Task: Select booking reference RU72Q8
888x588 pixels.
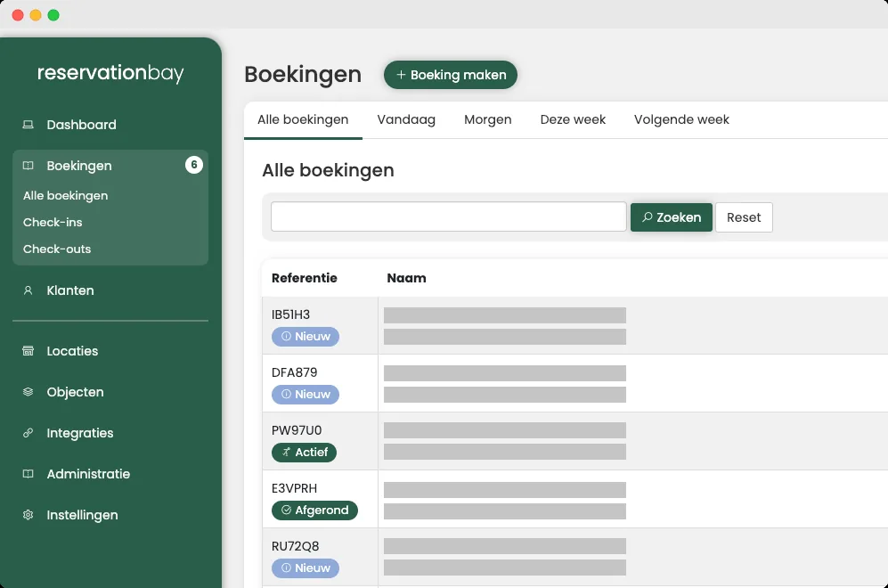Action: 295,546
